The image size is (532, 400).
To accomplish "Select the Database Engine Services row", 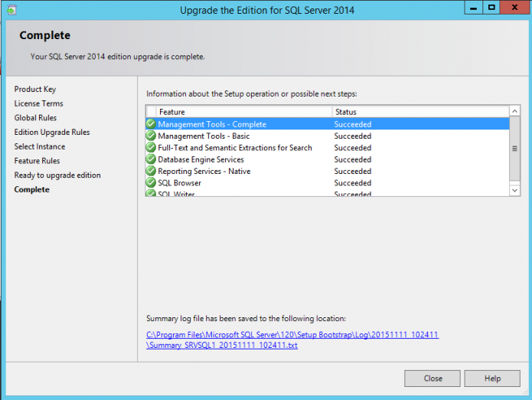I will coord(328,159).
